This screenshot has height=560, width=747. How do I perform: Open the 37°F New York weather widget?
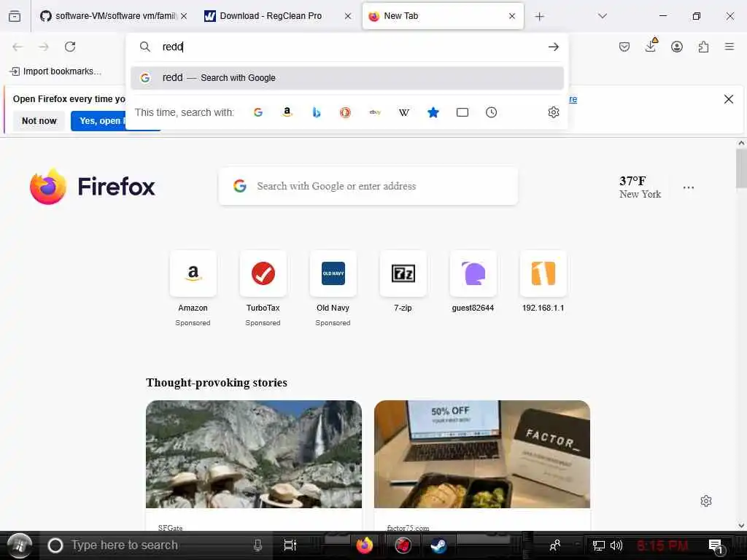point(640,187)
